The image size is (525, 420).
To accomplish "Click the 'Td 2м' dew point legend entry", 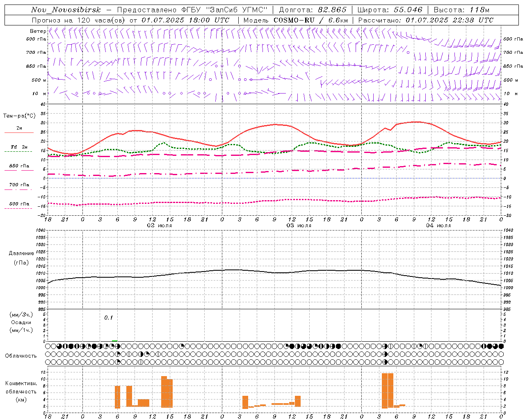I will click(19, 149).
